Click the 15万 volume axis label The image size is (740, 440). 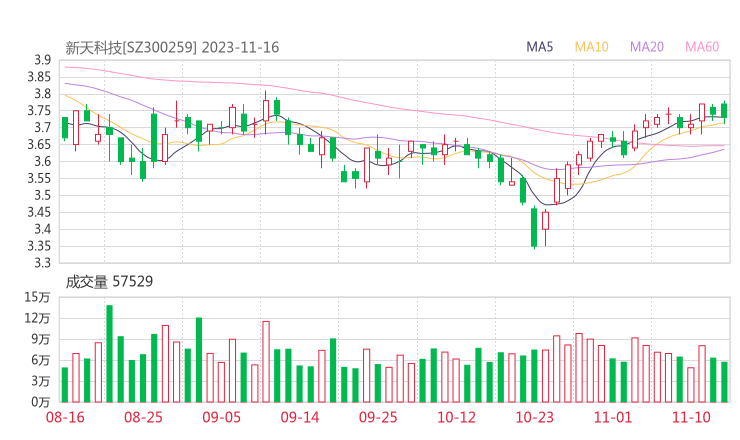(x=38, y=297)
